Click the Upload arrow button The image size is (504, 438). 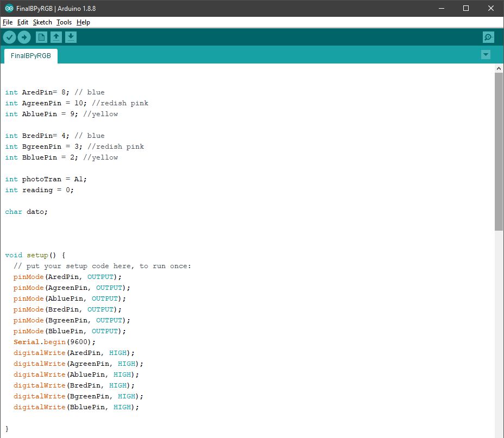point(24,37)
